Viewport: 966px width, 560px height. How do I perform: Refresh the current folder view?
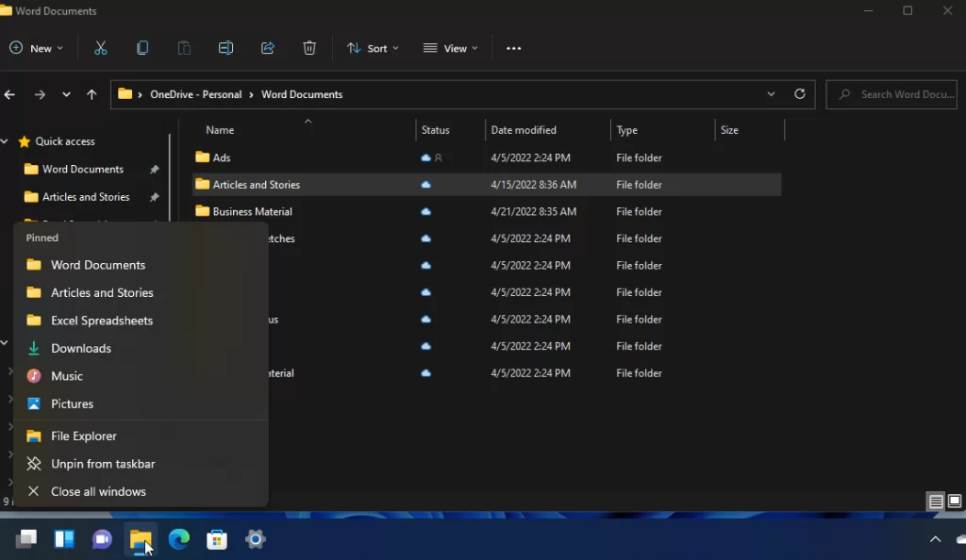click(800, 94)
